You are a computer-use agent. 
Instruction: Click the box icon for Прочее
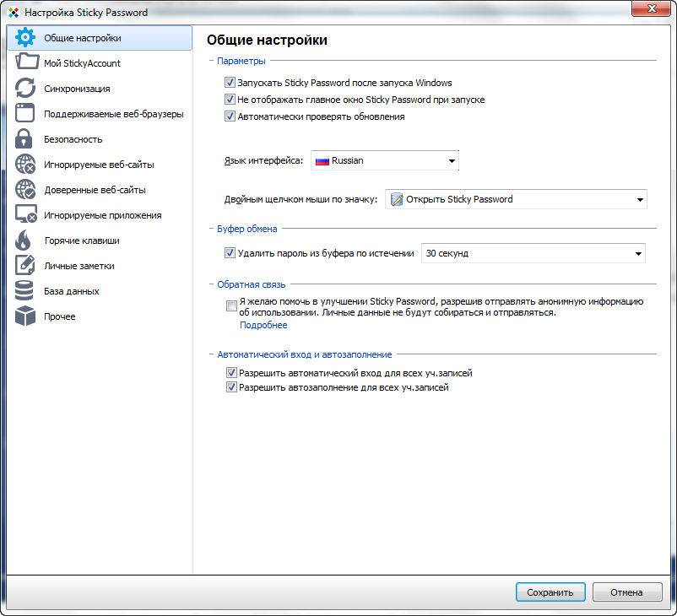(25, 316)
